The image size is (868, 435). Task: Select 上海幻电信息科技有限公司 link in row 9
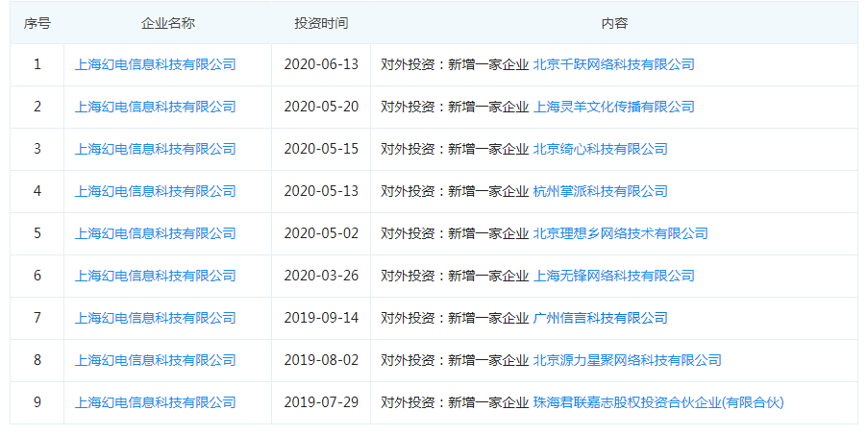[155, 402]
